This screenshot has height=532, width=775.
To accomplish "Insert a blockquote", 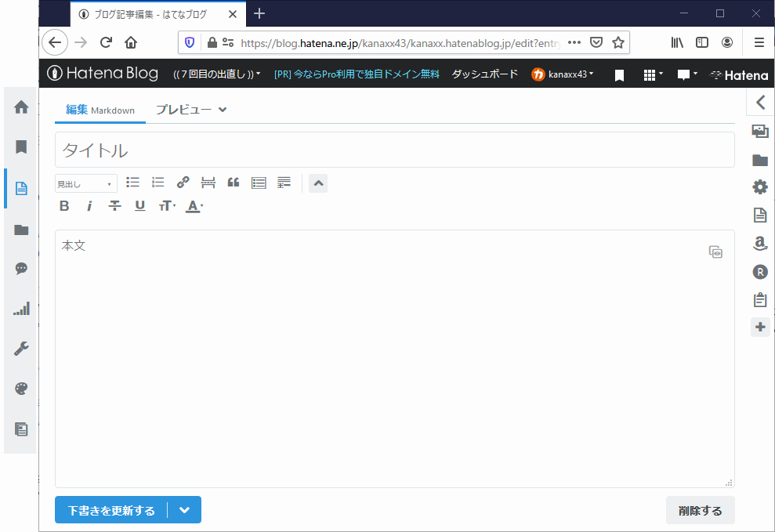I will (x=234, y=183).
